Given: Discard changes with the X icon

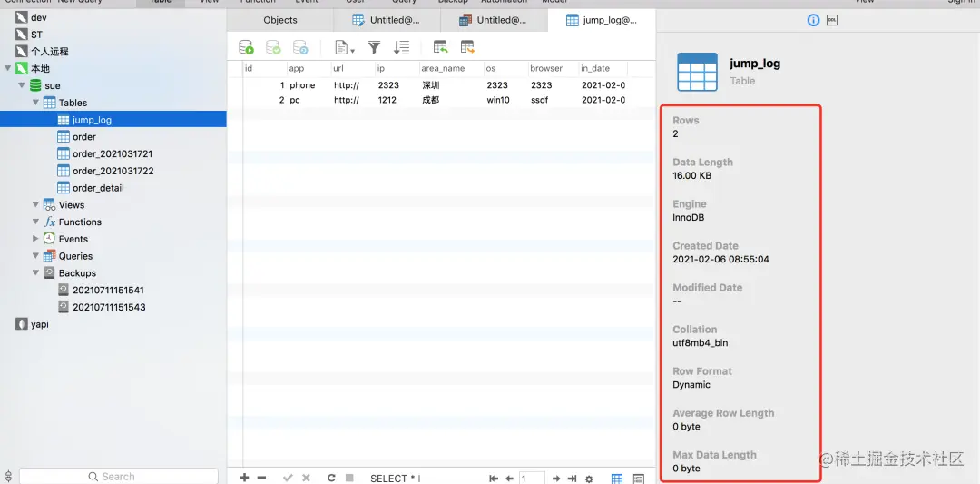Looking at the screenshot, I should 306,478.
